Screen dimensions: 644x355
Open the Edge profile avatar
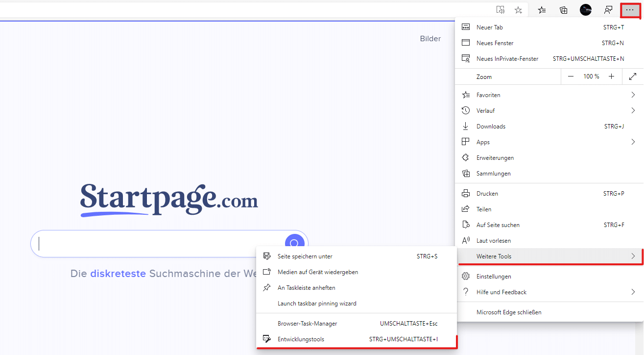point(585,9)
